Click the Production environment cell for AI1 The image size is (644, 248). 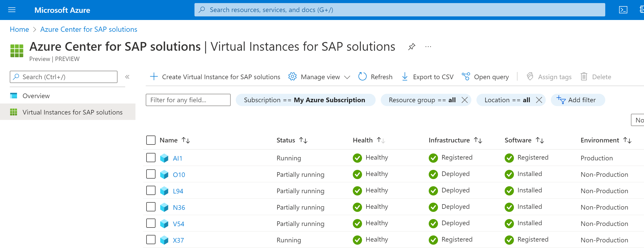point(597,158)
